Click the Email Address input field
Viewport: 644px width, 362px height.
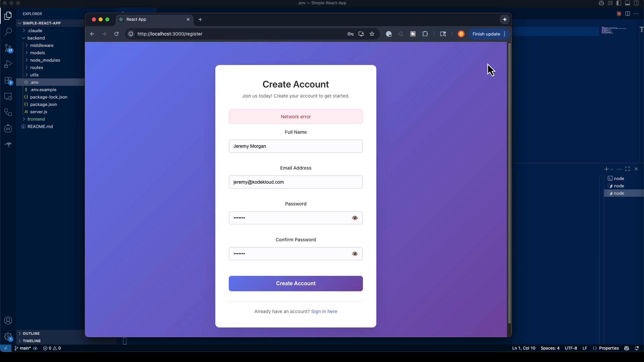click(x=296, y=182)
